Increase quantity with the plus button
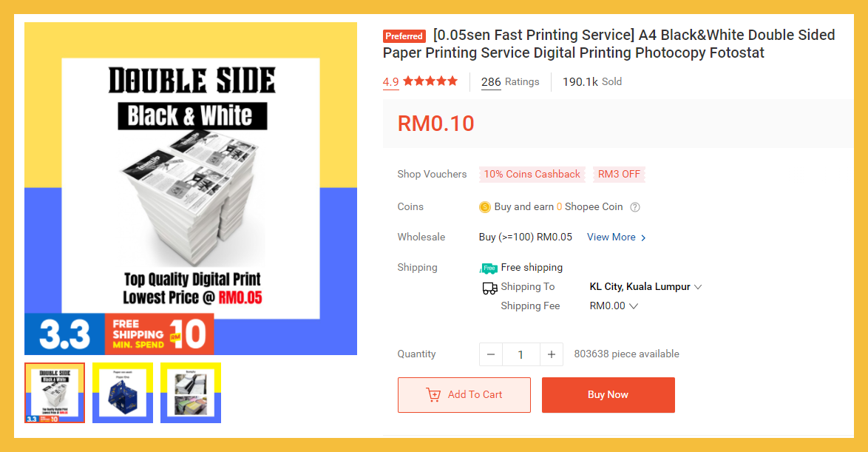 tap(551, 354)
